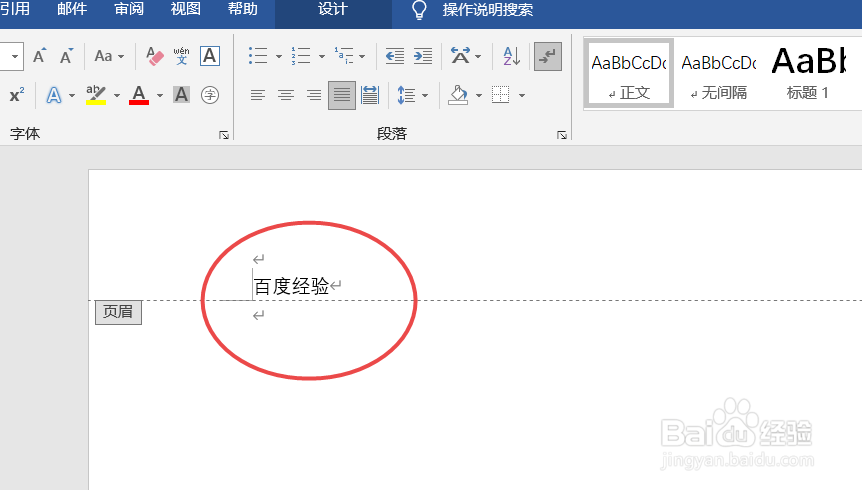
Task: Increase font size with grow font icon
Action: coord(40,56)
